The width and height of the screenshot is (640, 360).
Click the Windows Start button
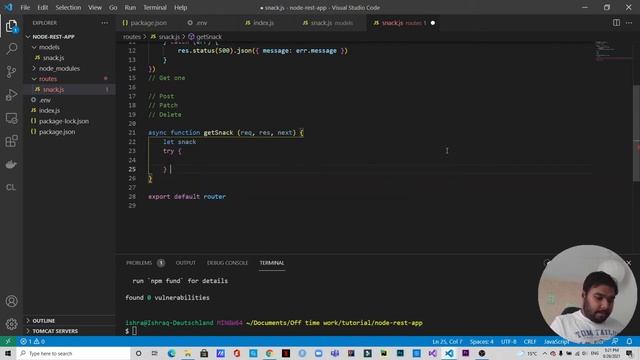(8, 353)
